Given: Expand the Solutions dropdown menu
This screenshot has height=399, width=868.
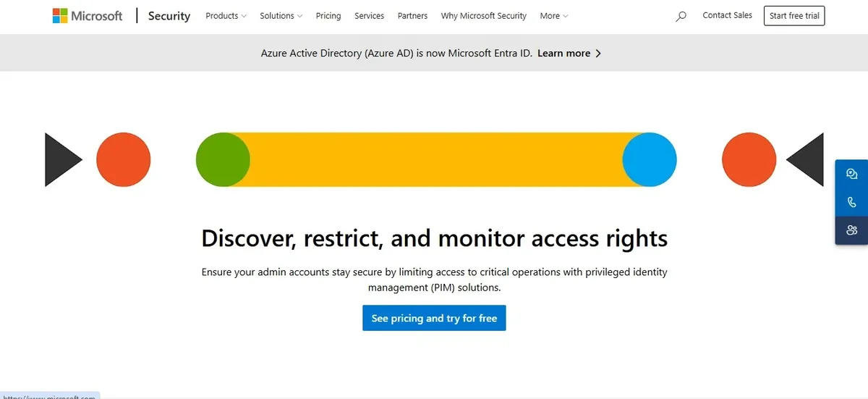Looking at the screenshot, I should [281, 16].
